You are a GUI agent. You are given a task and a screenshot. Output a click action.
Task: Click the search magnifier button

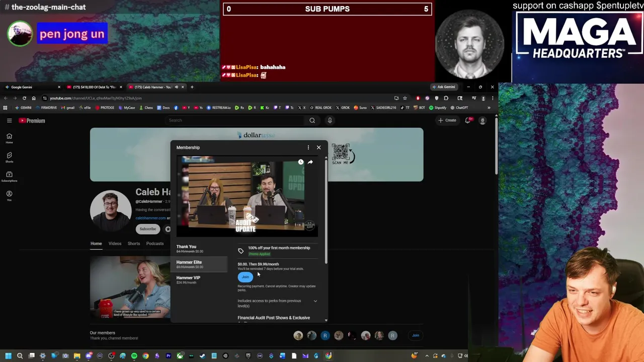(x=312, y=120)
